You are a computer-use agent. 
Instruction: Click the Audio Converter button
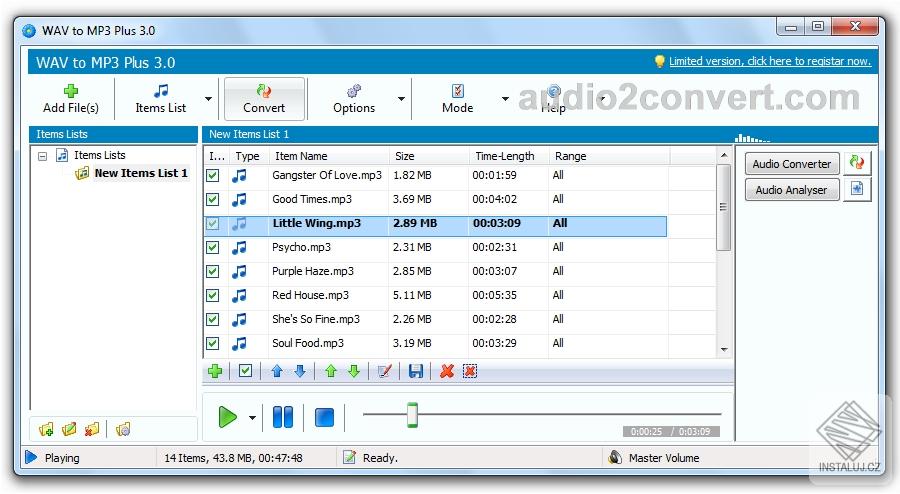coord(792,164)
